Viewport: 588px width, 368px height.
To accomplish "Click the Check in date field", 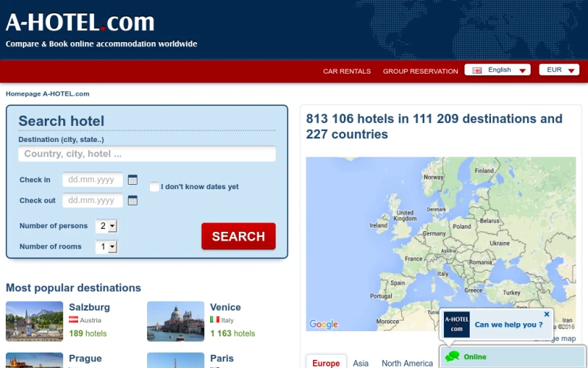I will (93, 180).
